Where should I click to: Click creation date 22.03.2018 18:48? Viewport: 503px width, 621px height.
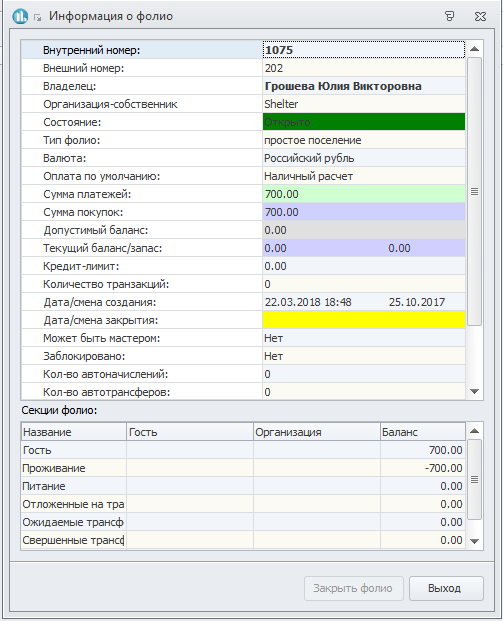pyautogui.click(x=308, y=302)
